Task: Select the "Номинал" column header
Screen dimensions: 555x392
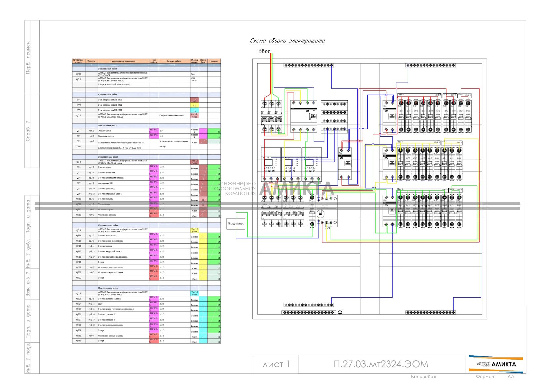Action: point(214,61)
